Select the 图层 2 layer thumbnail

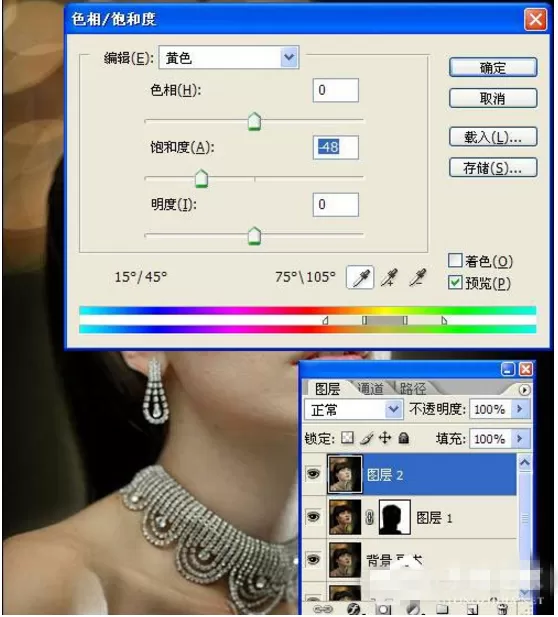click(345, 474)
